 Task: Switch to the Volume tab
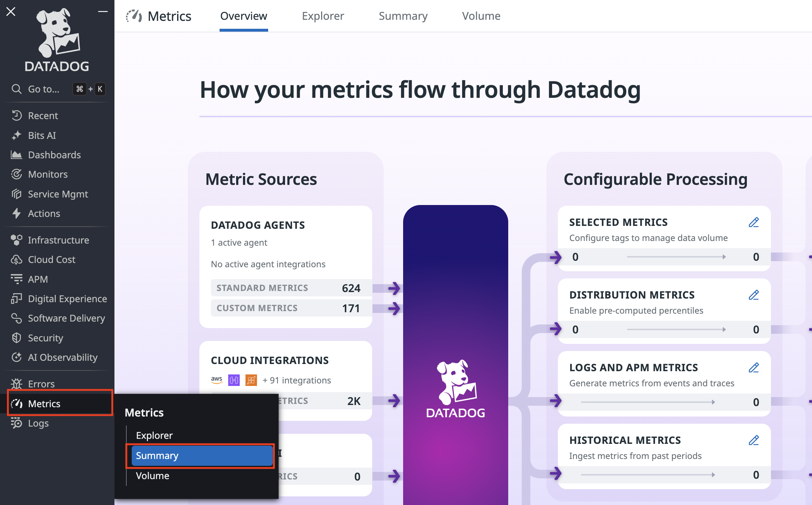[481, 16]
